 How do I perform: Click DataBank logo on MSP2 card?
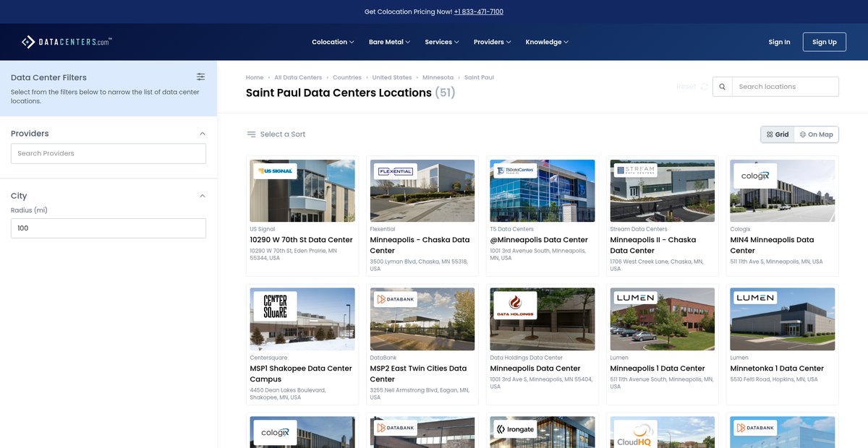tap(396, 299)
